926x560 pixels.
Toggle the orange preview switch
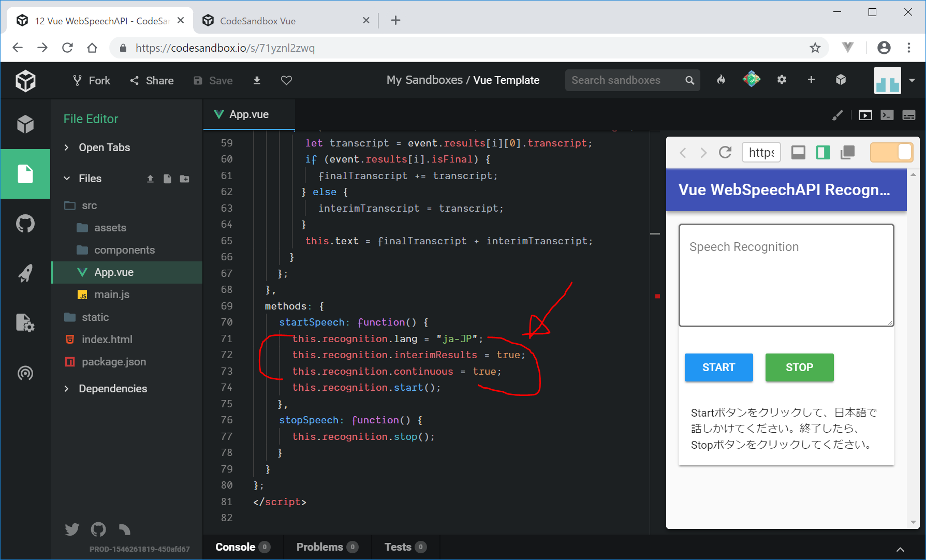(891, 152)
